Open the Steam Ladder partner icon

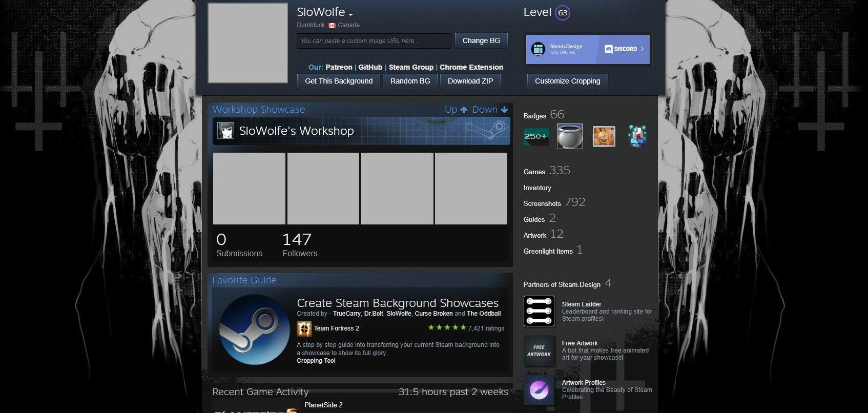(539, 311)
